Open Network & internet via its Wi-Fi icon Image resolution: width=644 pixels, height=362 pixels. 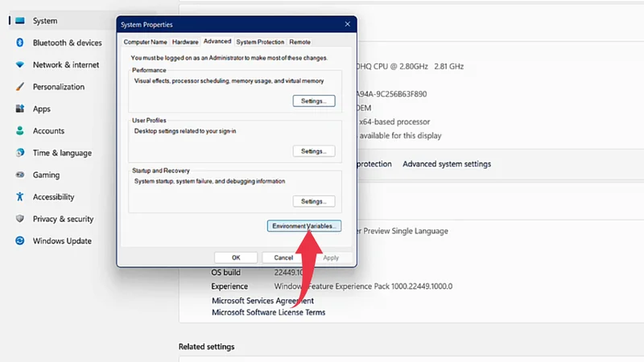click(x=19, y=64)
